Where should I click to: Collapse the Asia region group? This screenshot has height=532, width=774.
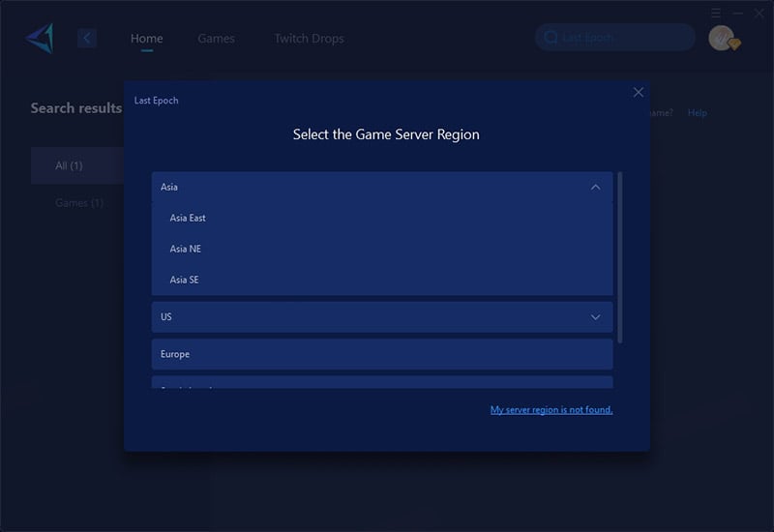pyautogui.click(x=595, y=187)
